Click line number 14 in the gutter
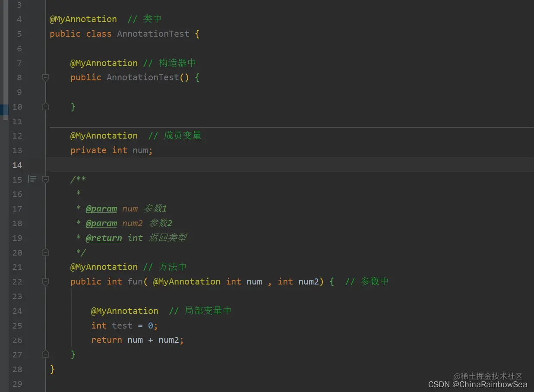Viewport: 534px width, 392px height. [17, 165]
